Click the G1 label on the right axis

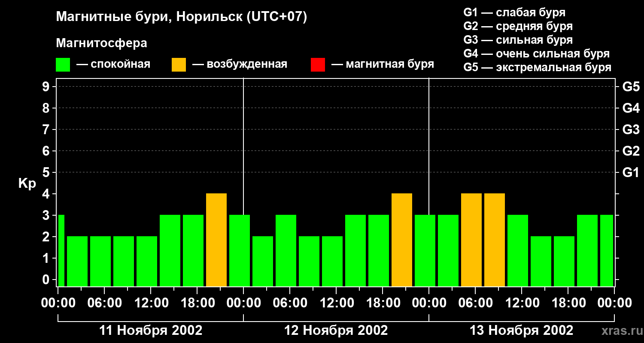631,173
